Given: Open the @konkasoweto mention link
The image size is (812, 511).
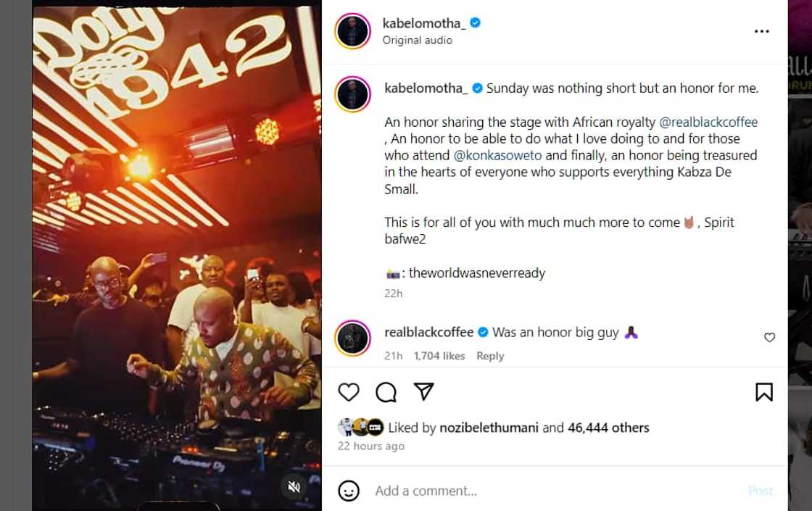Looking at the screenshot, I should point(497,155).
